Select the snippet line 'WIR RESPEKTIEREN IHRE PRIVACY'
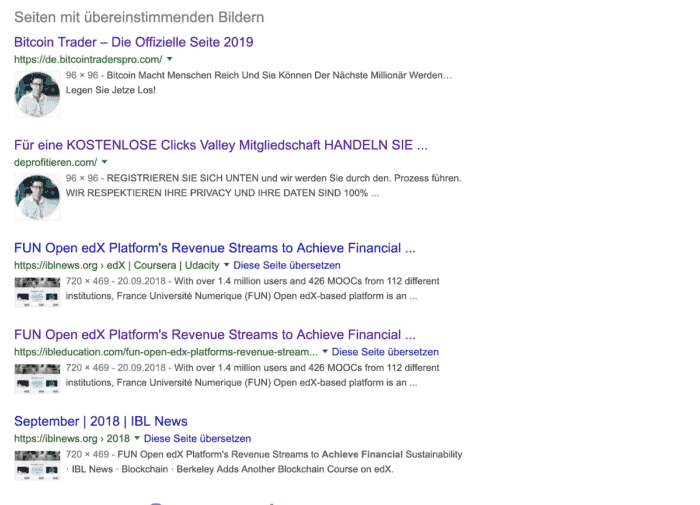 click(222, 193)
